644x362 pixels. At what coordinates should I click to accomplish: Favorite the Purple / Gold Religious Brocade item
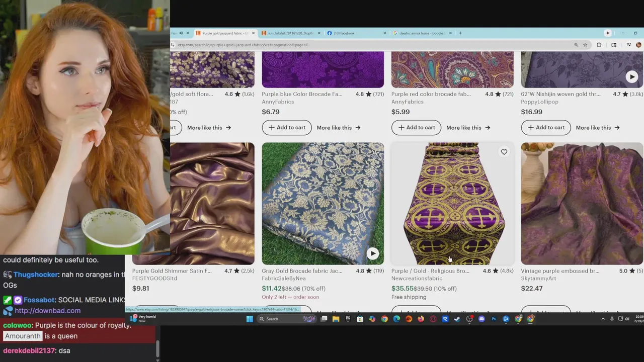[x=504, y=152]
